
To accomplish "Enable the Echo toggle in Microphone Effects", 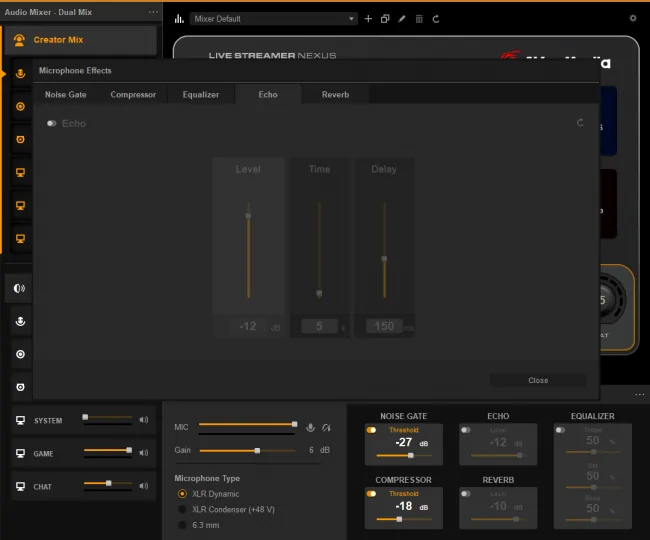I will point(51,123).
